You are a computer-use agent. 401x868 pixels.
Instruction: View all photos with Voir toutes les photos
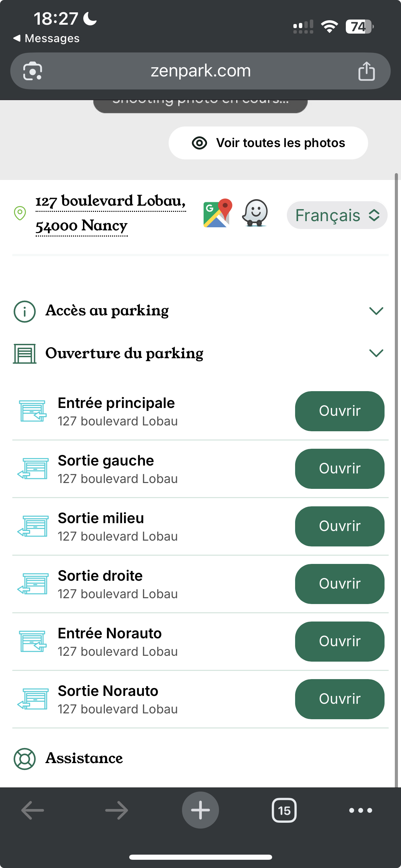268,143
